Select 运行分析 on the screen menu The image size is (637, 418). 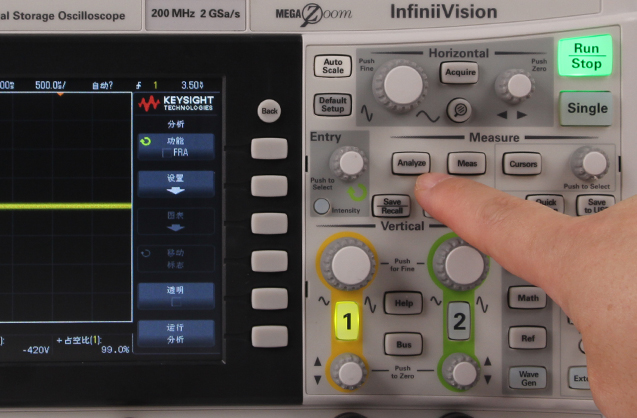tap(176, 334)
